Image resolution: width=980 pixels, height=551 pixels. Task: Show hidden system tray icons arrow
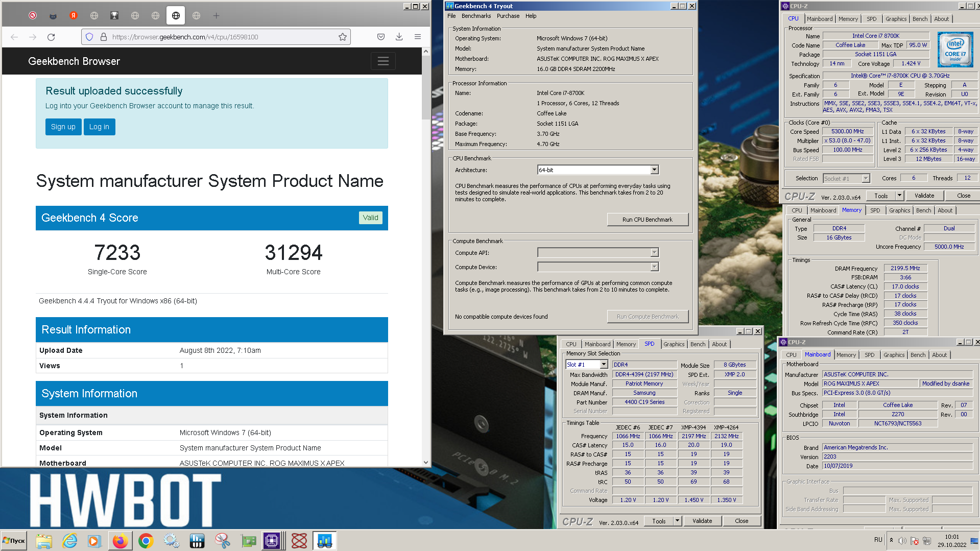[x=891, y=540]
